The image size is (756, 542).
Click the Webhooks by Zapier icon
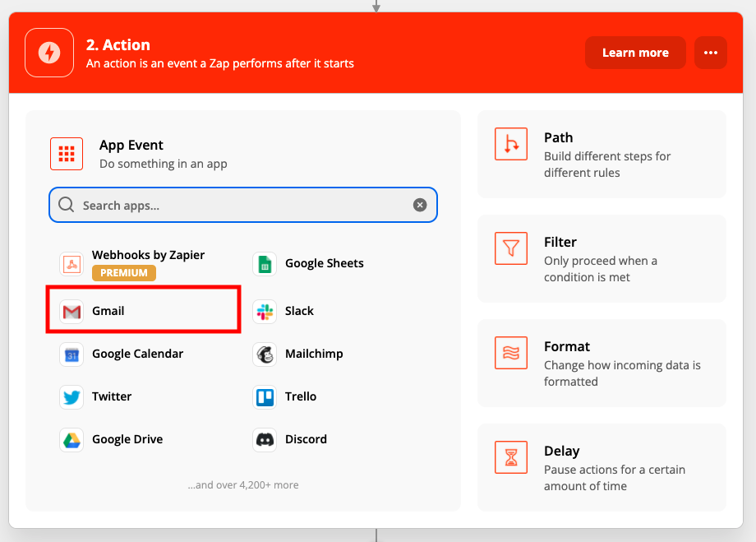click(72, 264)
